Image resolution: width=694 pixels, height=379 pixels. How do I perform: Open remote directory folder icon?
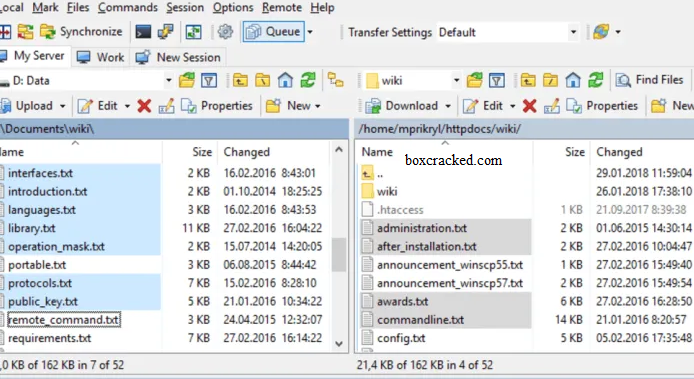point(474,81)
